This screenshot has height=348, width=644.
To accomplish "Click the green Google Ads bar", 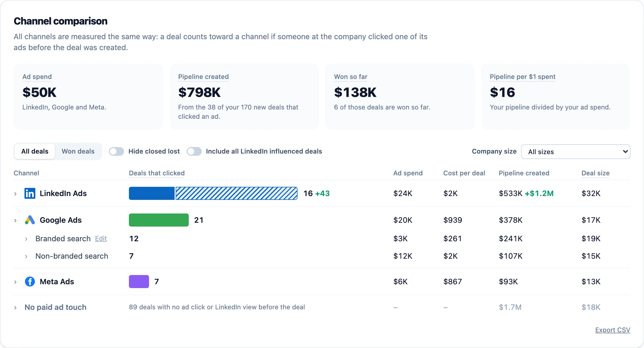I will [159, 220].
